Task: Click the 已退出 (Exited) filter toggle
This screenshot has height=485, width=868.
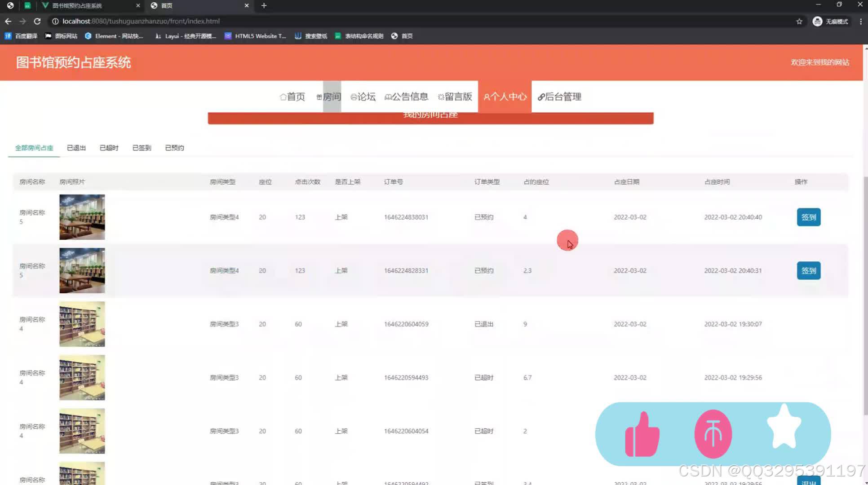Action: coord(76,148)
